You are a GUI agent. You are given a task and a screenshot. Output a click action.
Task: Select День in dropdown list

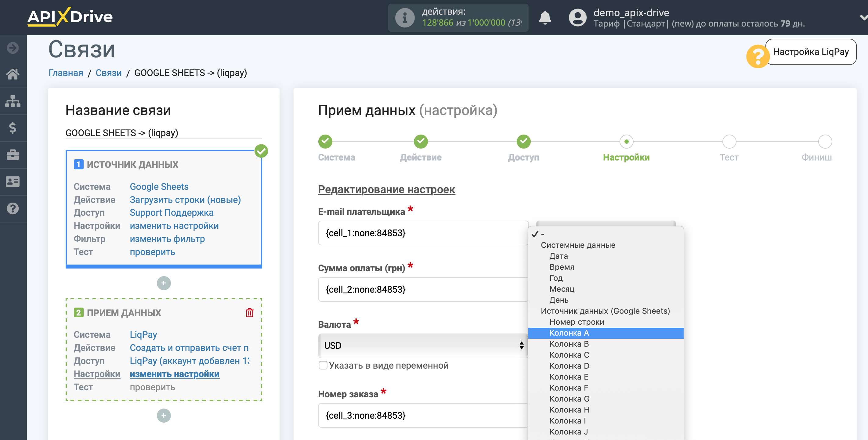pyautogui.click(x=606, y=300)
